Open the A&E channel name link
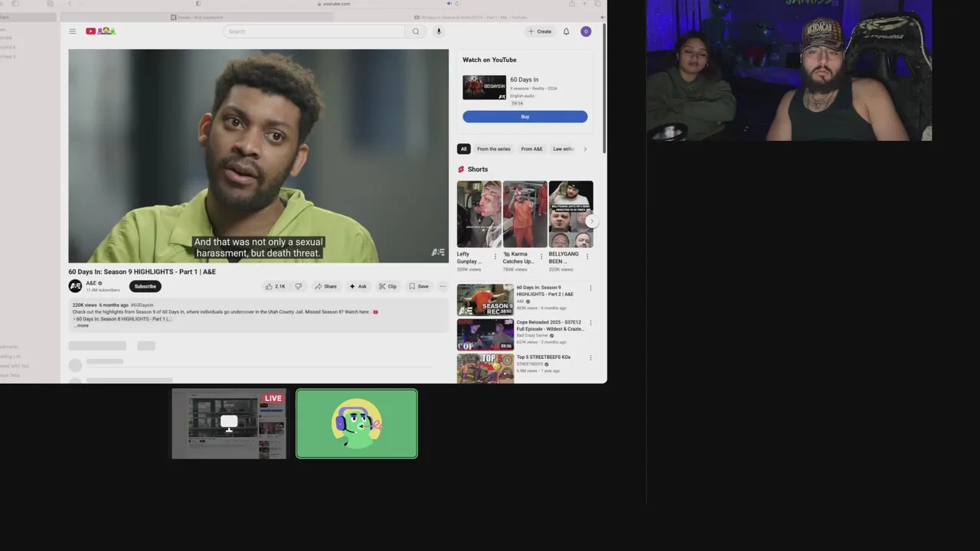 (91, 283)
